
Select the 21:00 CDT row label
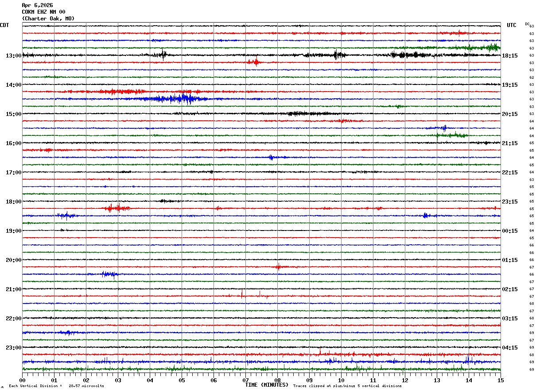point(13,289)
